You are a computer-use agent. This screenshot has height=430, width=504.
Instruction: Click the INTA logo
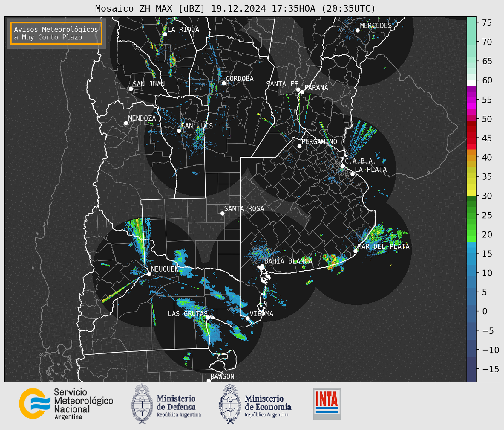327,404
